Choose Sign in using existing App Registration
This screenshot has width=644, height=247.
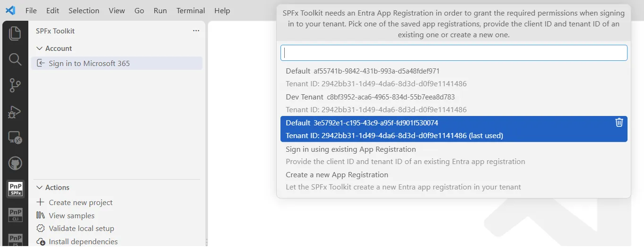tap(454, 155)
